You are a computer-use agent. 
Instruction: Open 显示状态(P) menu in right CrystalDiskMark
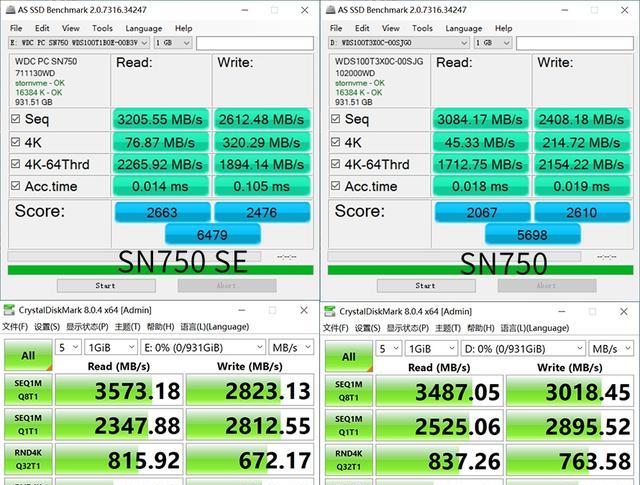pos(407,328)
